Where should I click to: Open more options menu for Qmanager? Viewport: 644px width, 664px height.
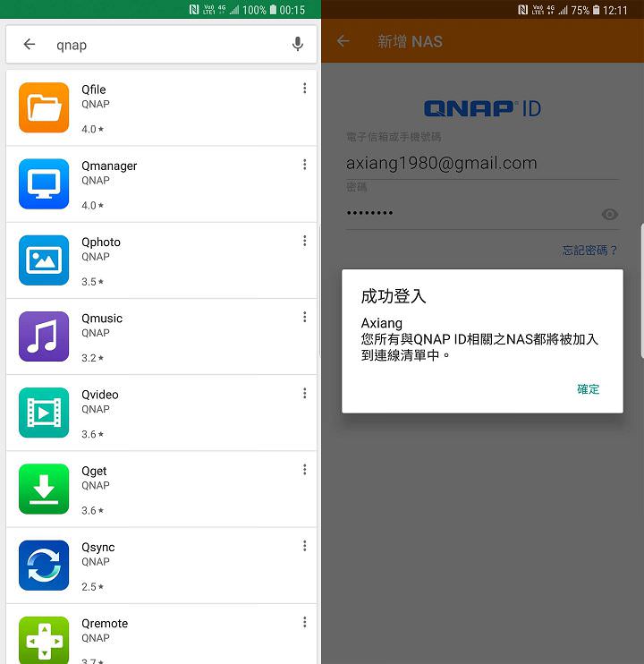[x=305, y=165]
